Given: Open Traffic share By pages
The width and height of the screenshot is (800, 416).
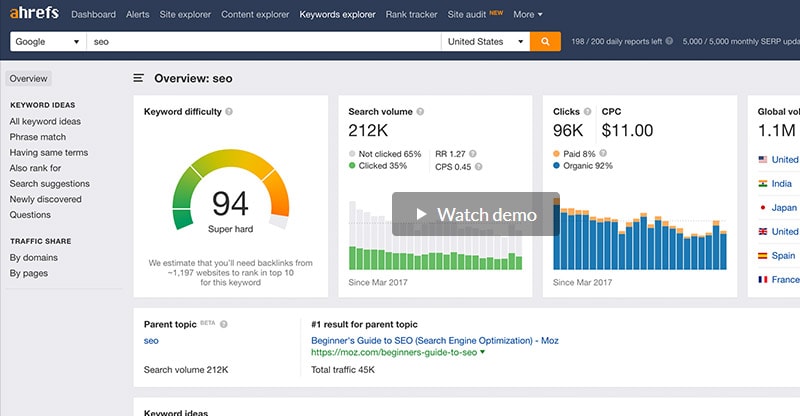Looking at the screenshot, I should pyautogui.click(x=29, y=273).
